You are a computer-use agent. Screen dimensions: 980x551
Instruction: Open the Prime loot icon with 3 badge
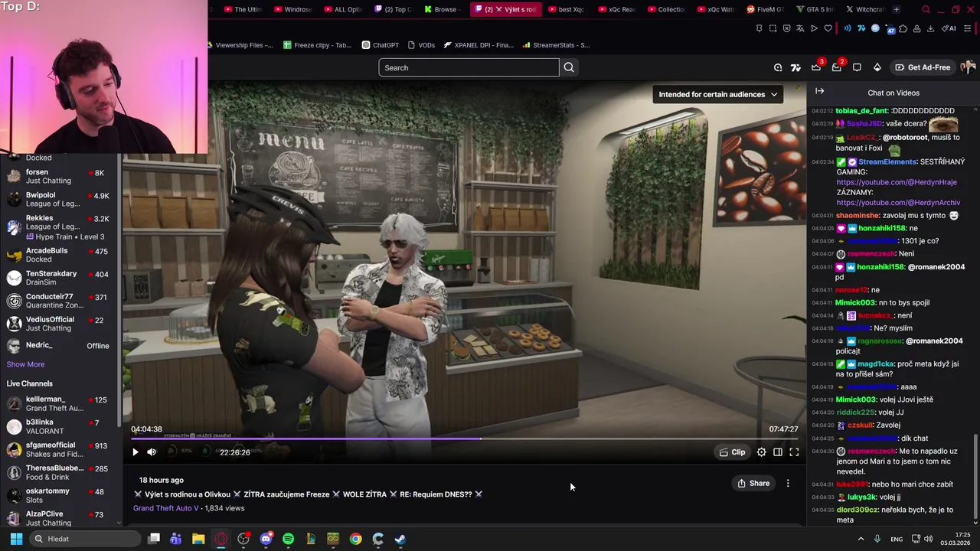(817, 67)
